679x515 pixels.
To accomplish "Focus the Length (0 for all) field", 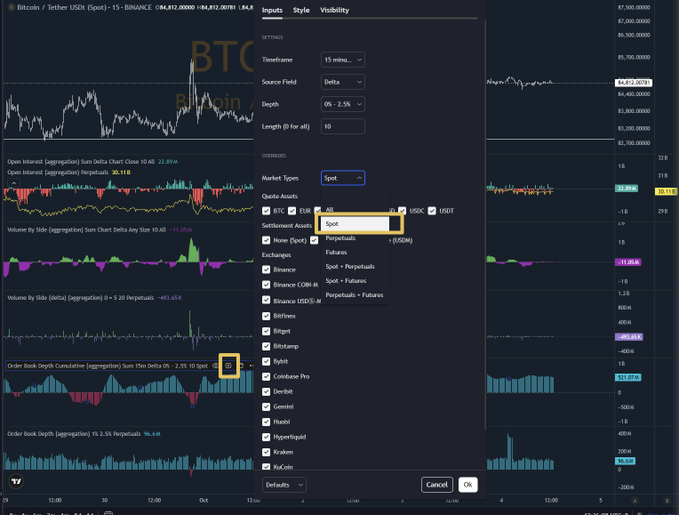I will coord(343,126).
